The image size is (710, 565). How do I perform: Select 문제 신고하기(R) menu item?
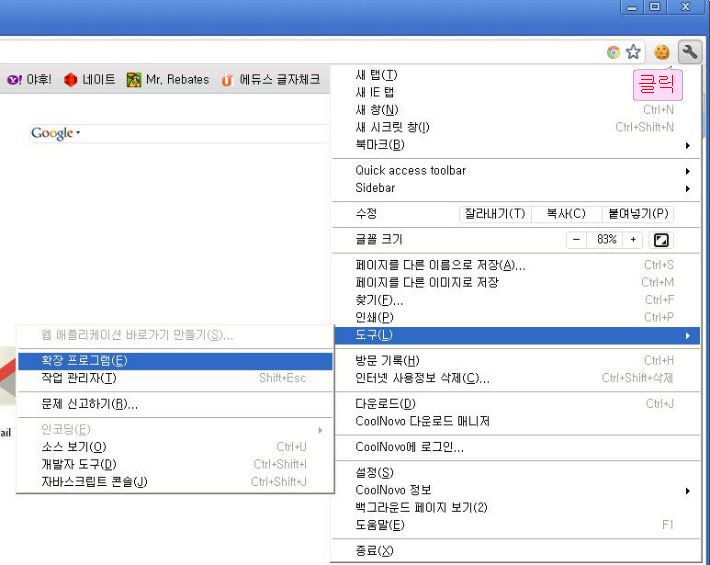pos(175,404)
